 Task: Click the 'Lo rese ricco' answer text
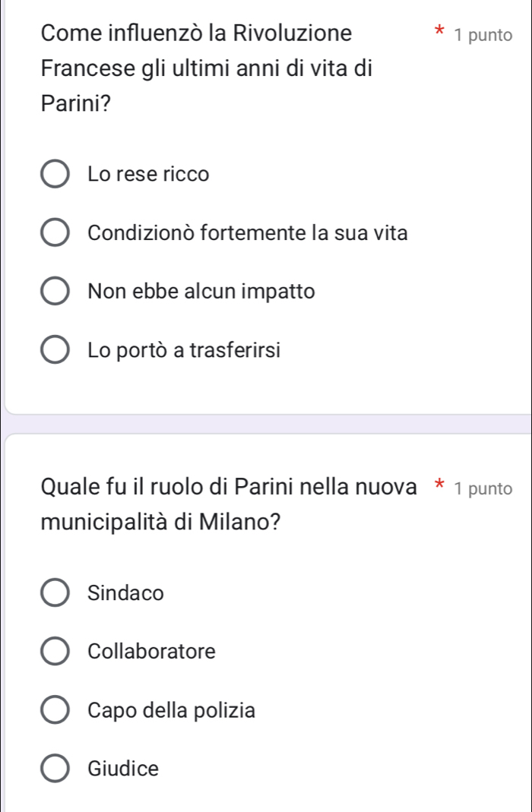[x=148, y=175]
